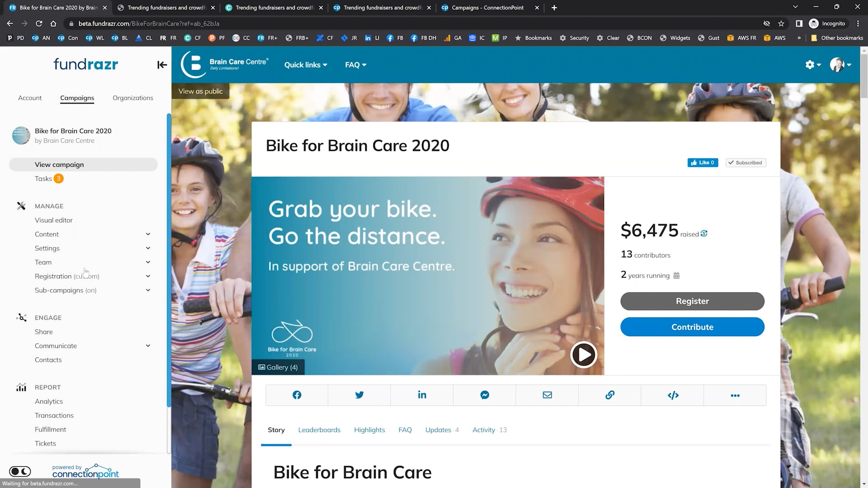The height and width of the screenshot is (488, 868).
Task: Open Visual editor in sidebar
Action: pos(54,220)
